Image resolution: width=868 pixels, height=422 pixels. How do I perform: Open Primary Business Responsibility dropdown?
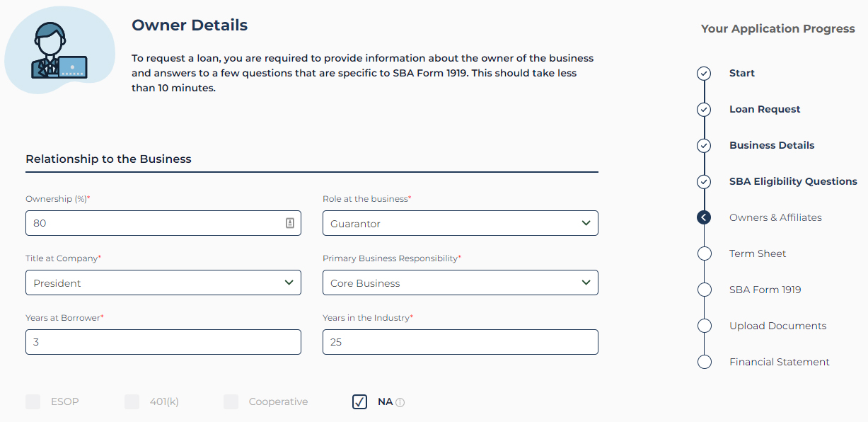coord(461,283)
